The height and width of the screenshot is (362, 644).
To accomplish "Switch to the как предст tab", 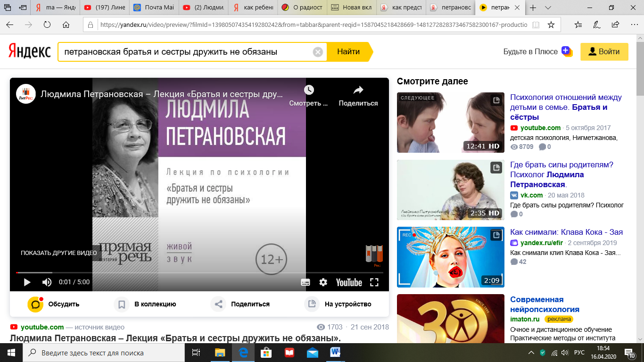I will click(401, 8).
